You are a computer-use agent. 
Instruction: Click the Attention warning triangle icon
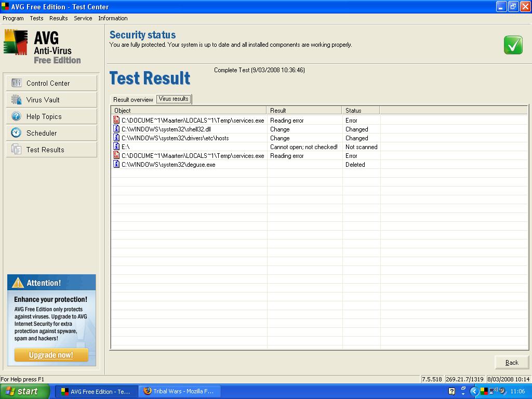[18, 283]
